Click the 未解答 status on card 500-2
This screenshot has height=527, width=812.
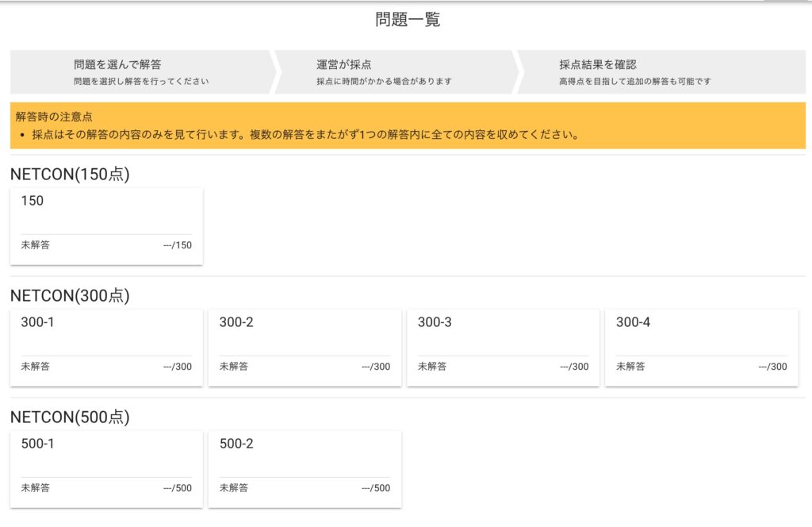(x=234, y=488)
